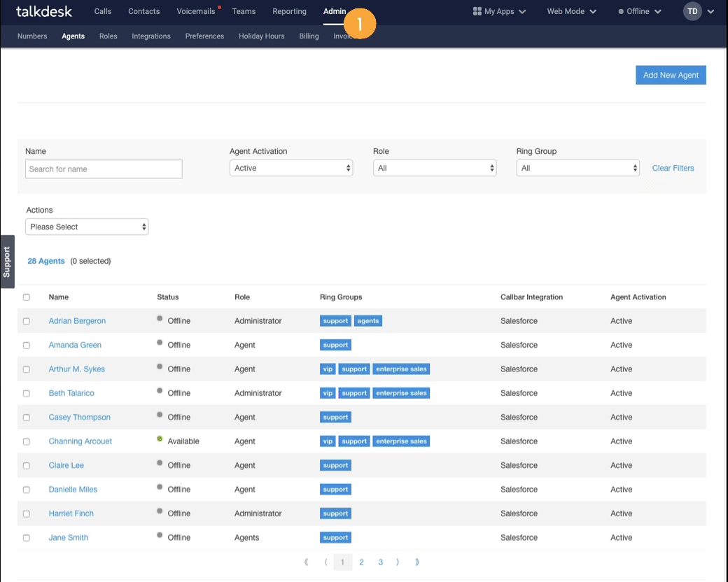This screenshot has width=728, height=582.
Task: Open the Agent Activation dropdown
Action: pos(291,168)
